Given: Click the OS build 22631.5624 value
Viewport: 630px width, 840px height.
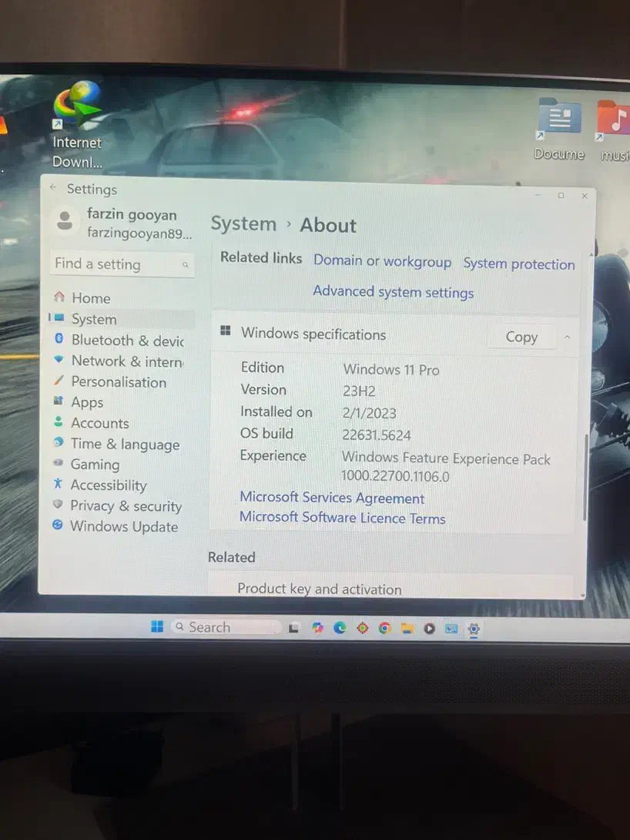Looking at the screenshot, I should pyautogui.click(x=377, y=435).
